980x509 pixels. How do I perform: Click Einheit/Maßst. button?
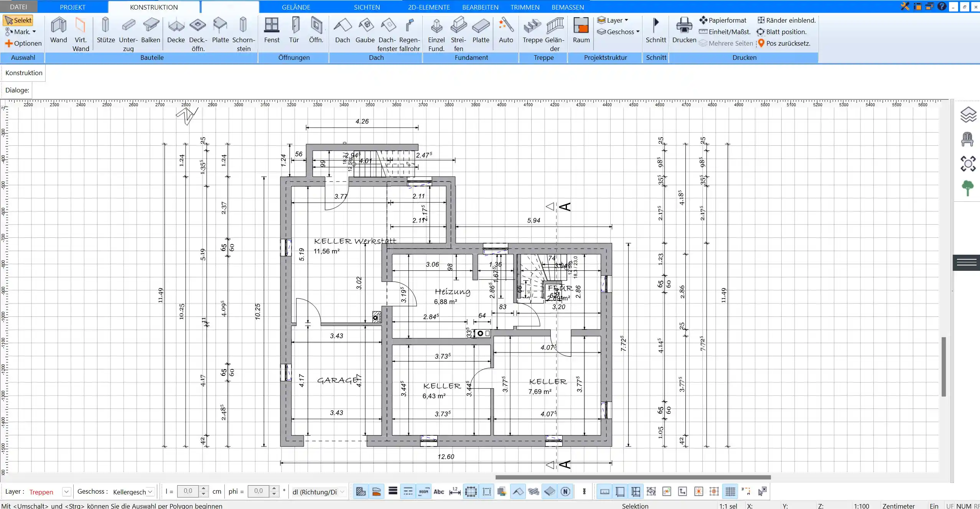(725, 32)
